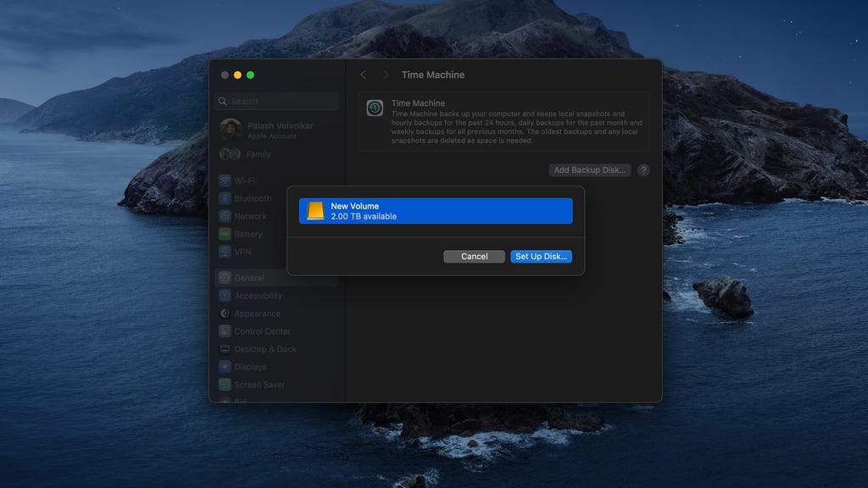Click the Time Machine clock icon
Viewport: 868px width, 488px height.
(375, 108)
